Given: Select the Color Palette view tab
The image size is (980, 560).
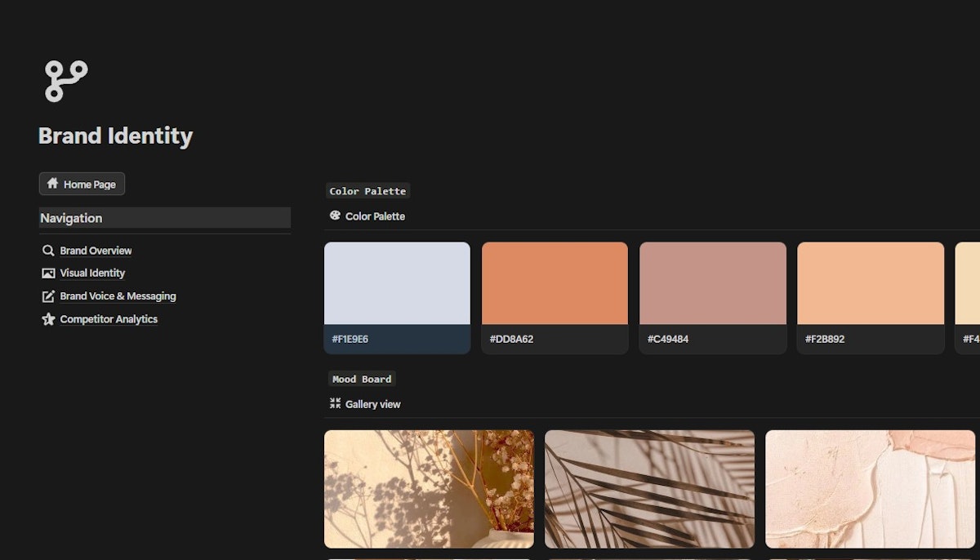Looking at the screenshot, I should point(367,216).
